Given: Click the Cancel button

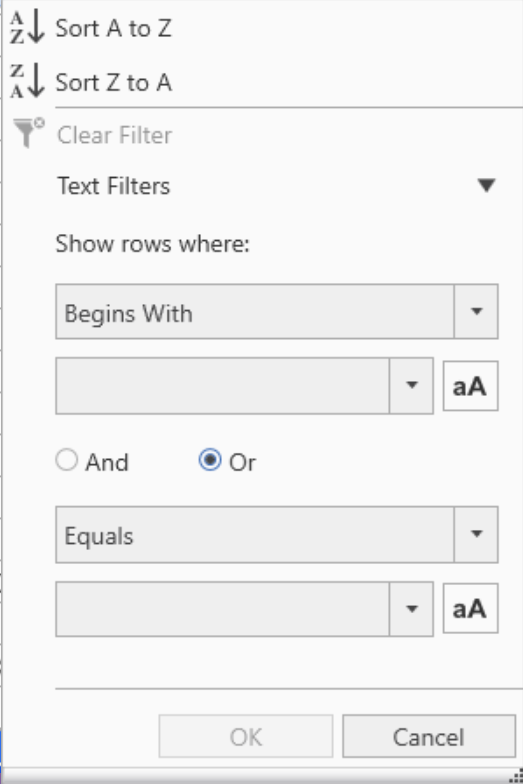Looking at the screenshot, I should 429,736.
